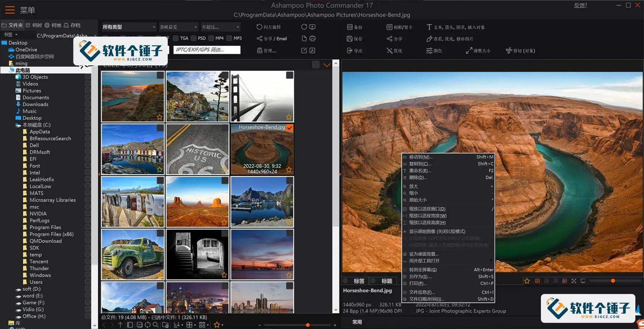The image size is (644, 329).
Task: Click the PDF export icon in toolbar
Action: 312,50
